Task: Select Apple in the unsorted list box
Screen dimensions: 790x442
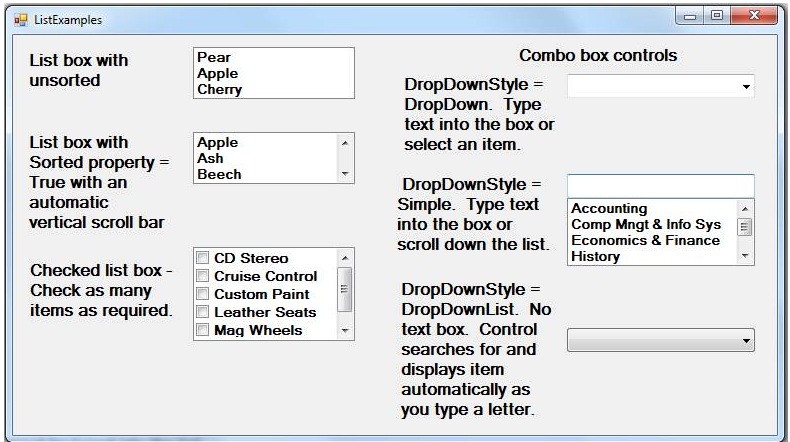Action: (x=274, y=73)
